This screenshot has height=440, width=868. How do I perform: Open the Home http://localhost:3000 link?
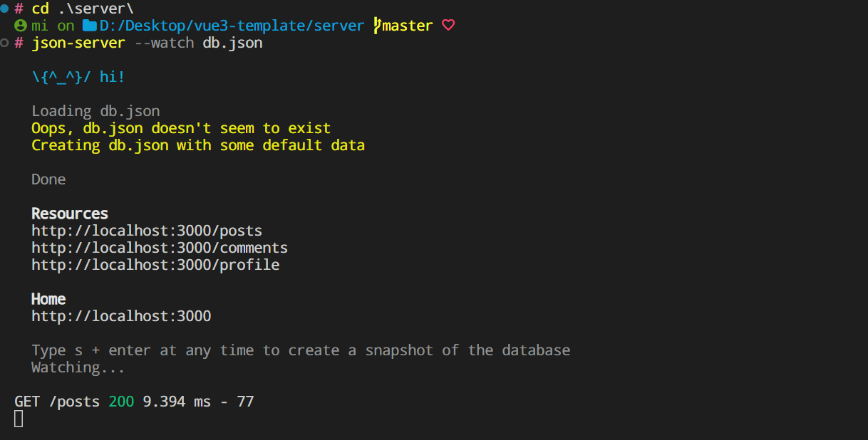[121, 316]
